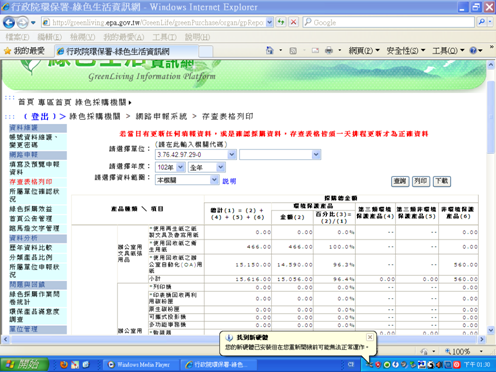Open the 本機關 data range dropdown
Viewport: 496px width, 372px height.
[214, 180]
